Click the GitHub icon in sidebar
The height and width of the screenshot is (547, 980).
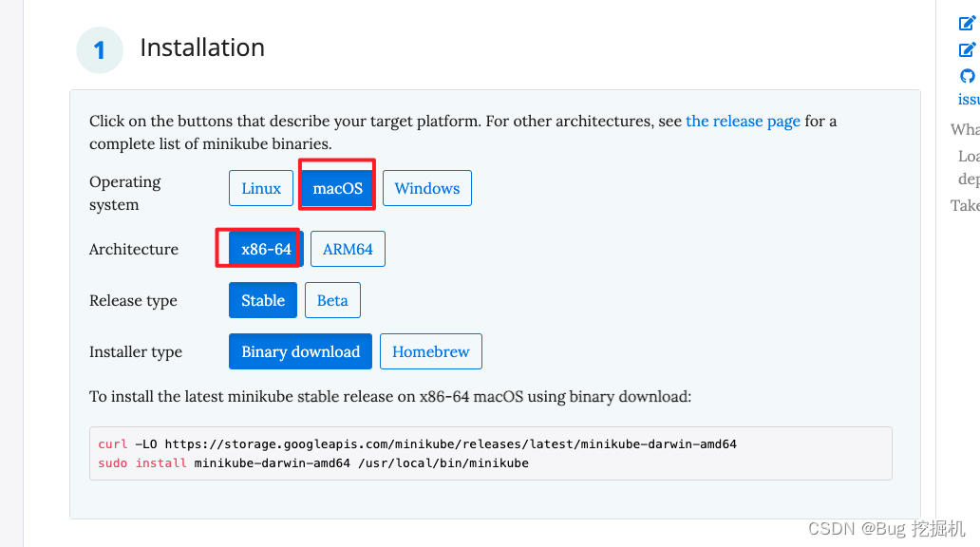click(967, 76)
